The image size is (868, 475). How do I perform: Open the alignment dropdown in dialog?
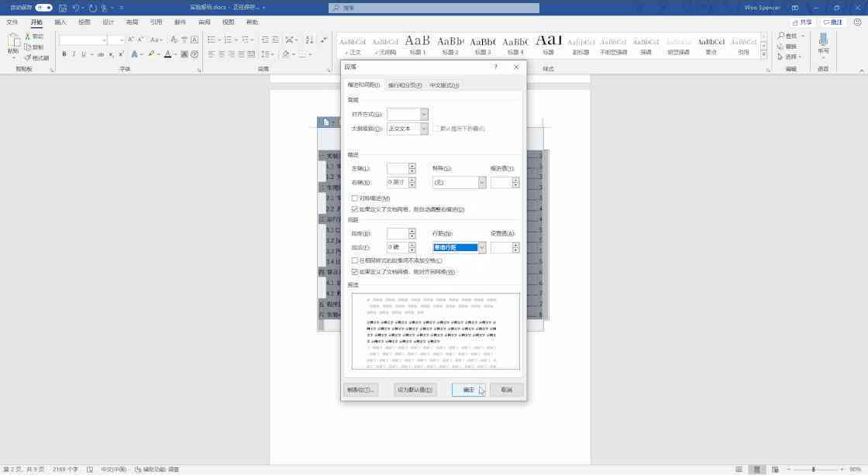click(424, 114)
